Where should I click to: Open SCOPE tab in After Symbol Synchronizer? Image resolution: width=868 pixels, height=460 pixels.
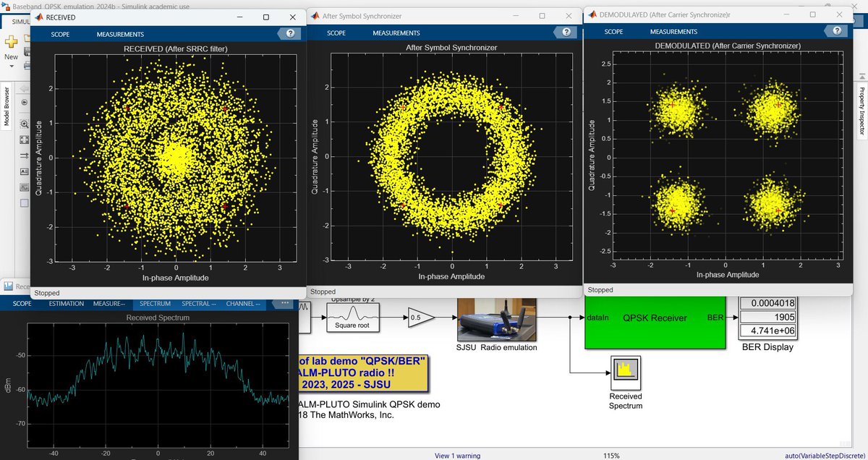pyautogui.click(x=336, y=33)
